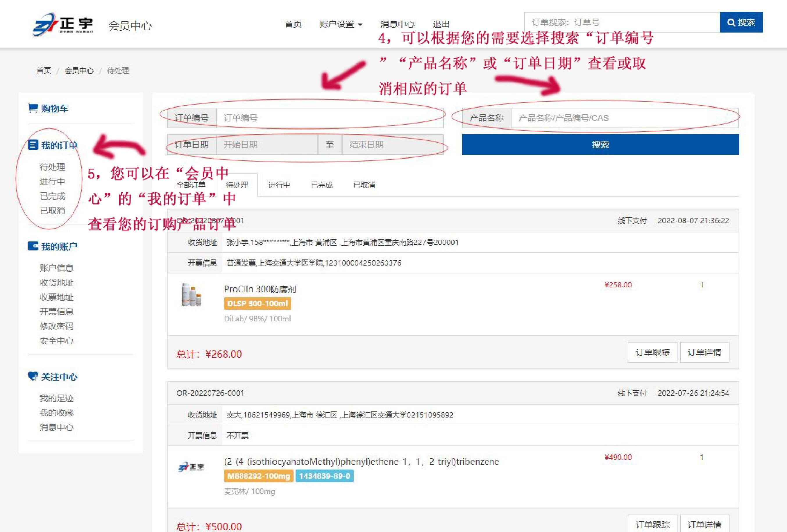
Task: Click 会员中心 in the breadcrumb
Action: pos(79,70)
